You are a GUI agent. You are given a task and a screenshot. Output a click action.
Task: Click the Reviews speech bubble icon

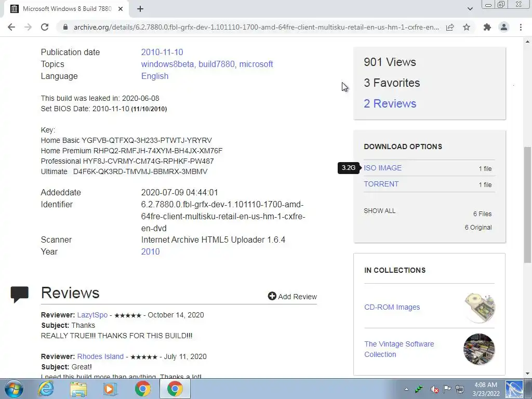(x=20, y=294)
